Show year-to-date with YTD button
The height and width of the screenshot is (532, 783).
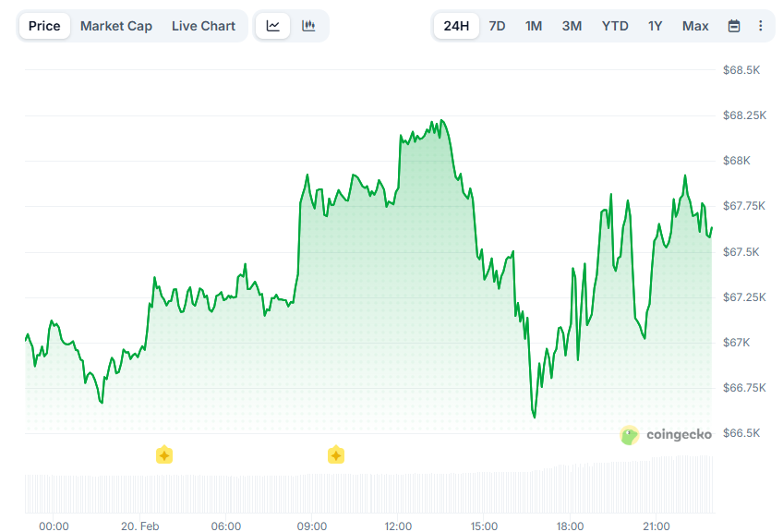click(615, 26)
